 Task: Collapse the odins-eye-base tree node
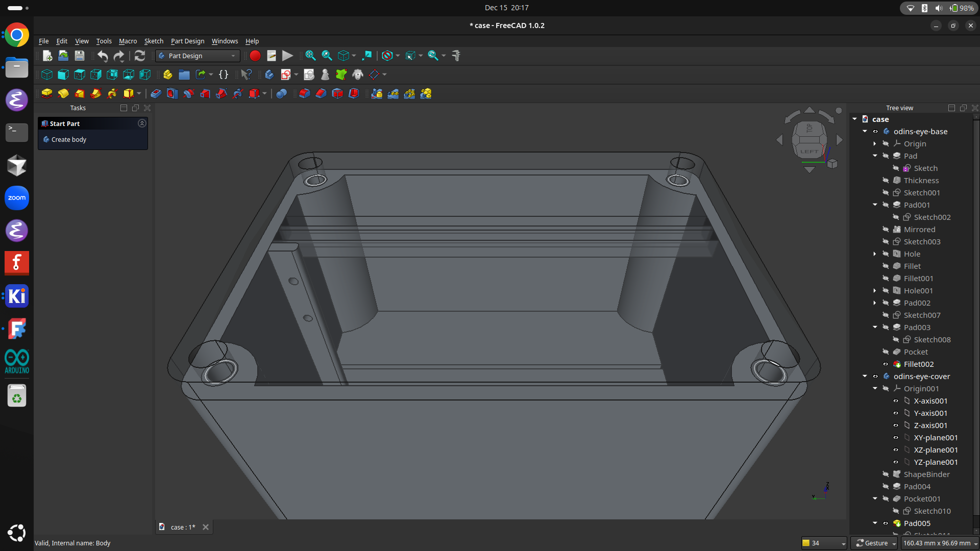tap(865, 132)
